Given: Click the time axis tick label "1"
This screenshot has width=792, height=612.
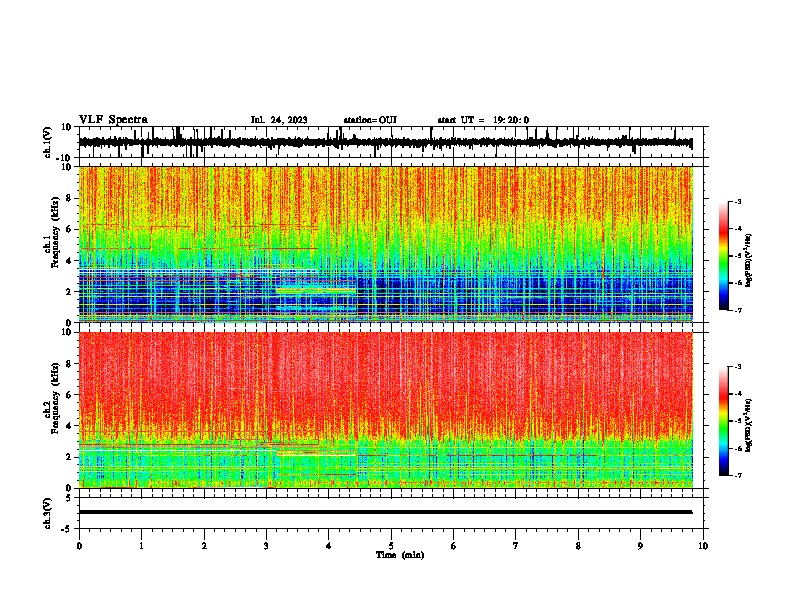Looking at the screenshot, I should click(x=141, y=546).
